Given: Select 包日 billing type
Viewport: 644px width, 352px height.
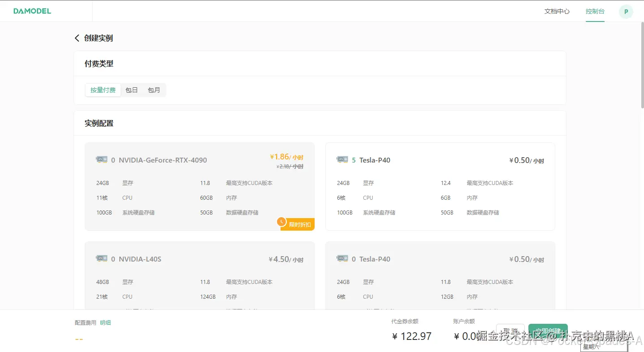Looking at the screenshot, I should click(x=132, y=90).
